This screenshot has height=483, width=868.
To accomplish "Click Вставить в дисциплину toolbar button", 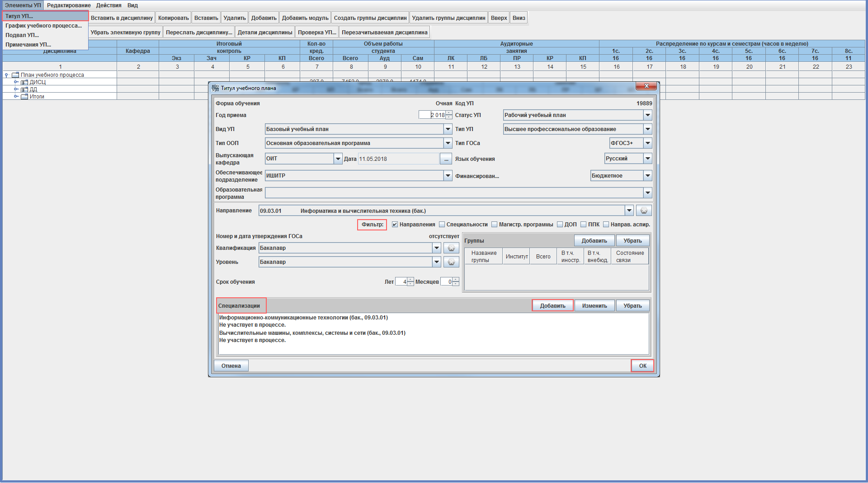I will point(122,18).
